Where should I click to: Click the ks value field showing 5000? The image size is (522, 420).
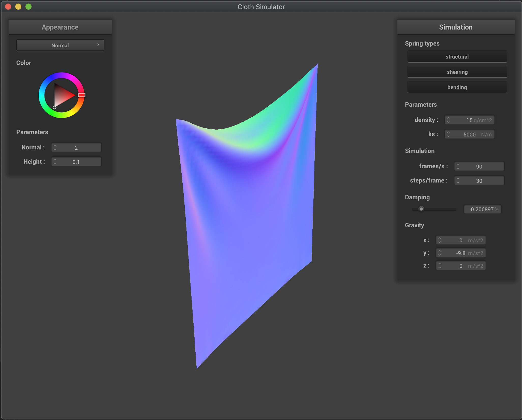click(469, 134)
